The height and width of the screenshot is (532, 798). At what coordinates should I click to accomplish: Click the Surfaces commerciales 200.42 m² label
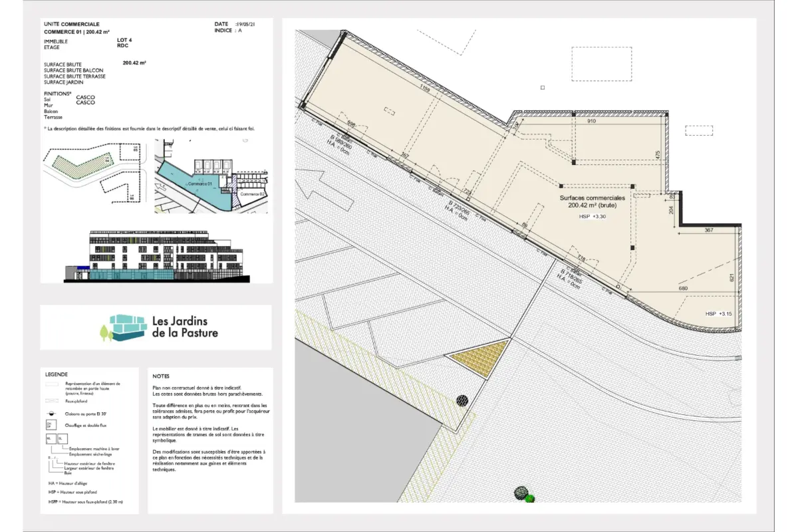pyautogui.click(x=592, y=202)
